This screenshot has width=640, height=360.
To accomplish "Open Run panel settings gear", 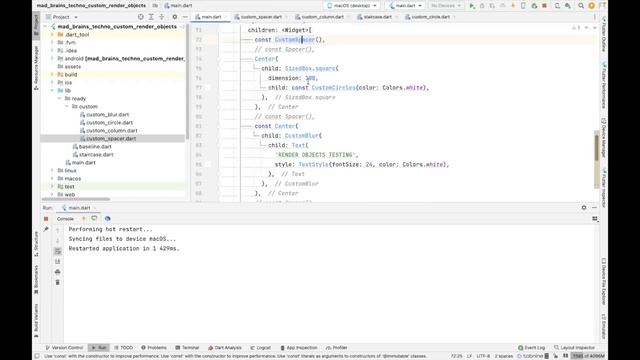I will [x=584, y=208].
